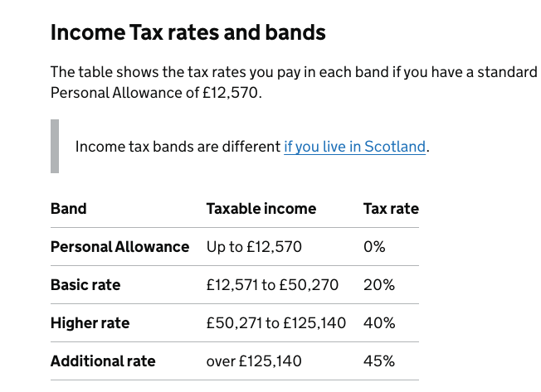The width and height of the screenshot is (541, 392).
Task: Click the paragraph about standard Personal Allowance
Action: [x=294, y=82]
